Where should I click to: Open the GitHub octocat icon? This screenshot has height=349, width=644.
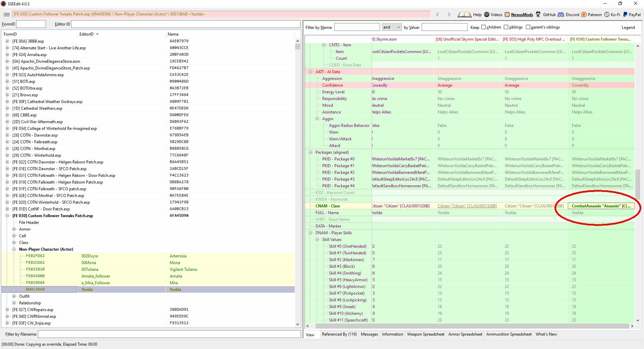pos(538,14)
